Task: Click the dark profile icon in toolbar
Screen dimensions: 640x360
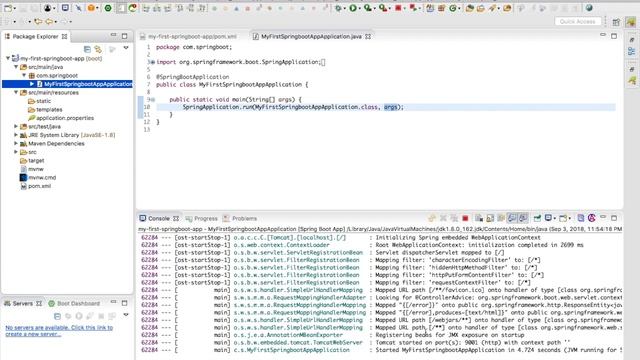Action: point(48,8)
